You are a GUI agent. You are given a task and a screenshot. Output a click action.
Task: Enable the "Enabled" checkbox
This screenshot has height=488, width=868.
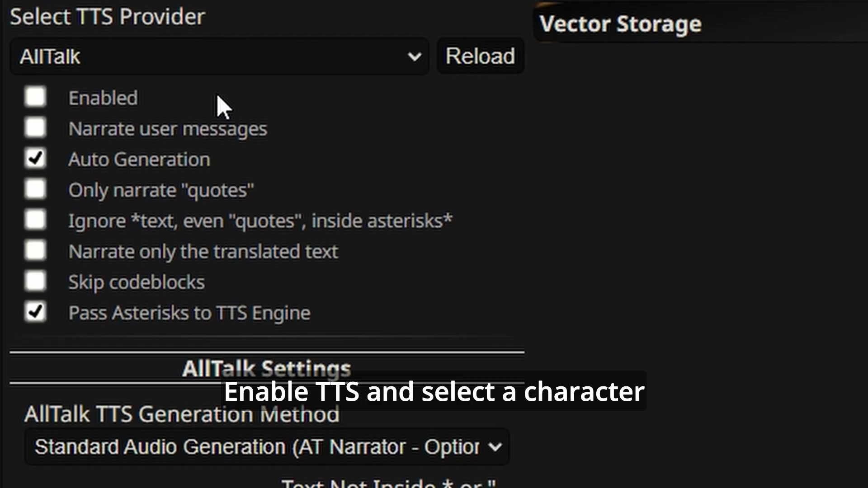35,97
